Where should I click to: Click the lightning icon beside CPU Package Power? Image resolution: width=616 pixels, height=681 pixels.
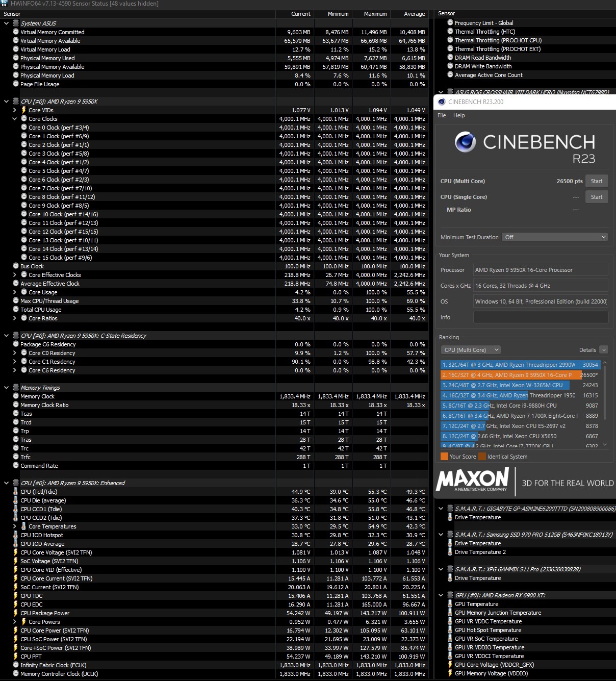pyautogui.click(x=15, y=613)
